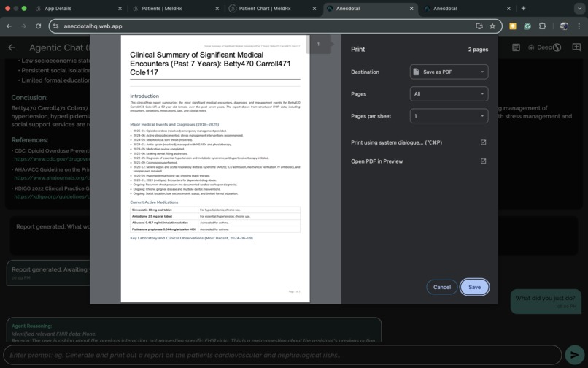Close the App Details tab
This screenshot has width=588, height=368.
tap(120, 8)
